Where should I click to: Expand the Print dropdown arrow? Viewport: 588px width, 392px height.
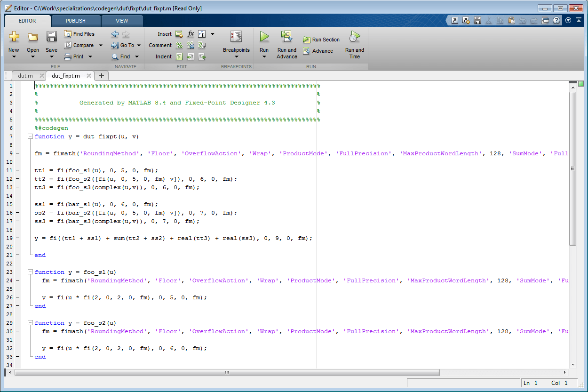(90, 56)
